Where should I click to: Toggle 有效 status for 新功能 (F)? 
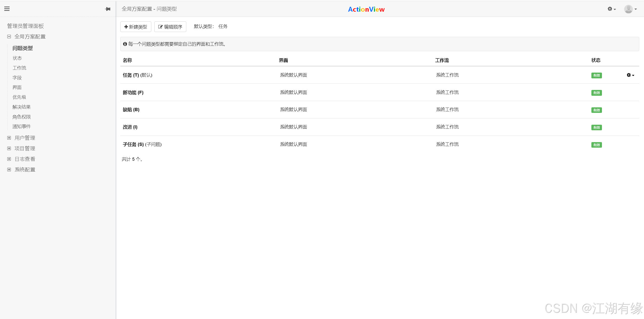click(596, 93)
